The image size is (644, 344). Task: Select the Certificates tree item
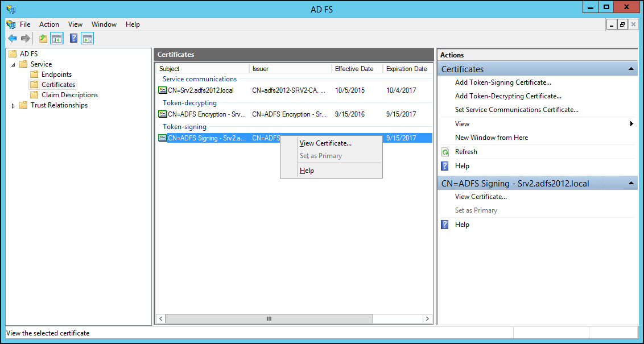click(59, 85)
